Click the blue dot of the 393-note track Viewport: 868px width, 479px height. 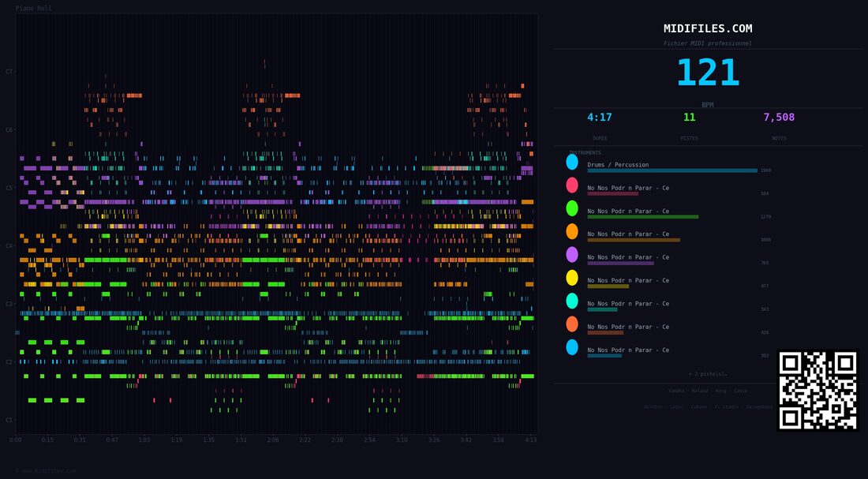click(x=572, y=347)
